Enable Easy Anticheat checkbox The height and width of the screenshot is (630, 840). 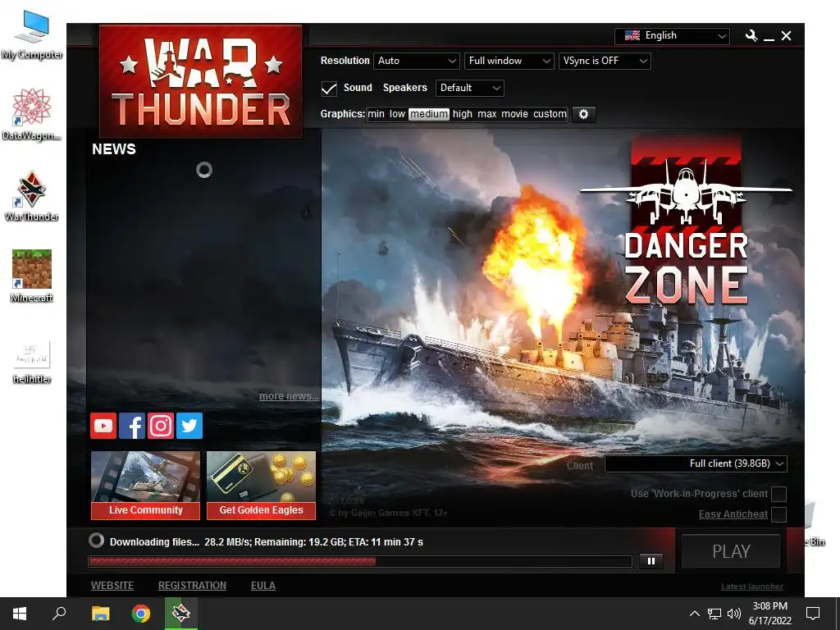point(779,514)
